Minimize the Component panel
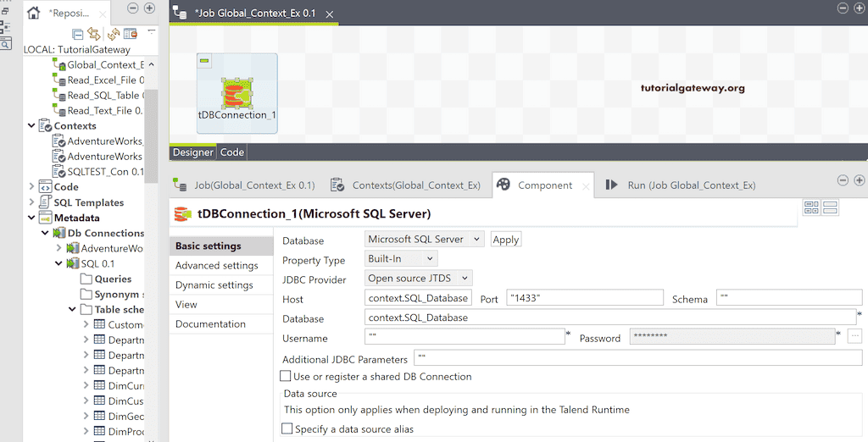Screen dimensions: 868x442 pyautogui.click(x=843, y=180)
